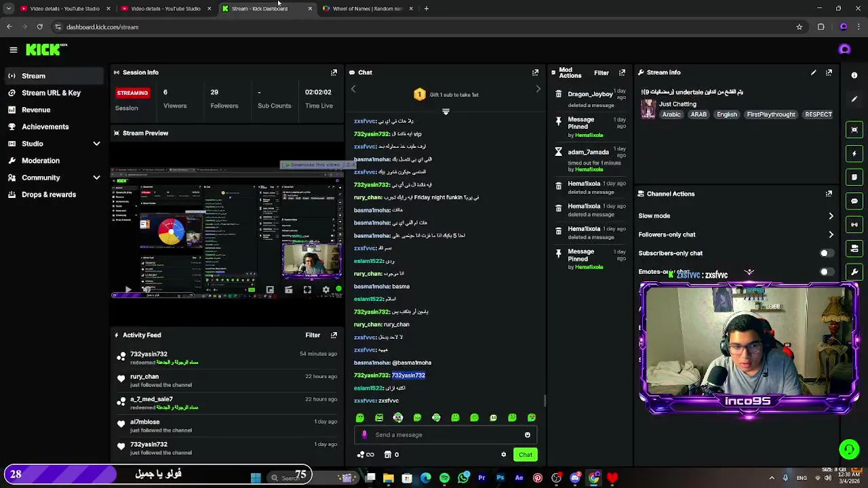868x488 pixels.
Task: Click Filter in Activity Feed
Action: click(313, 335)
